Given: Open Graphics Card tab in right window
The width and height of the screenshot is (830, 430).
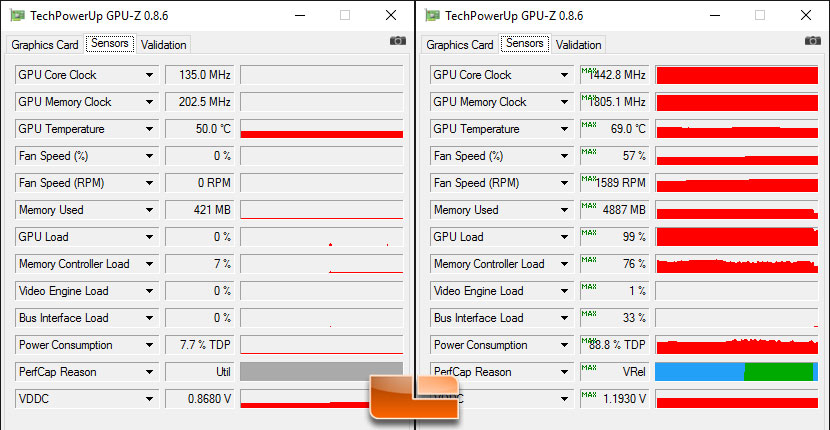Looking at the screenshot, I should click(460, 45).
